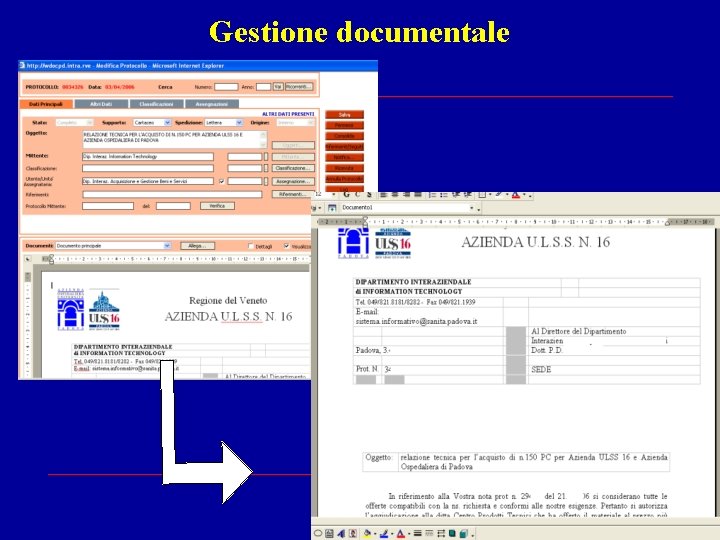Screen dimensions: 720x540
Task: Insert WordArt from drawing toolbar
Action: 341,533
